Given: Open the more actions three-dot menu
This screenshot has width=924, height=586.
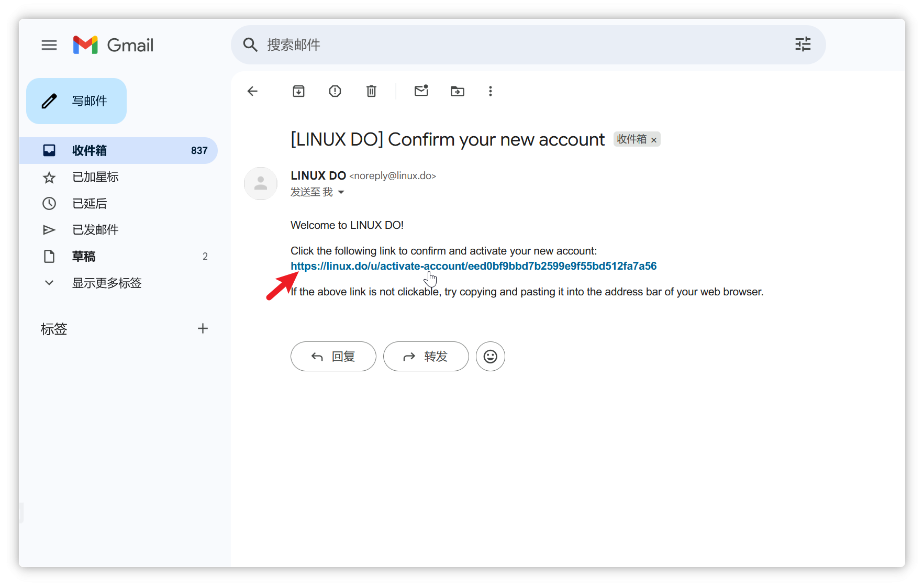Looking at the screenshot, I should 490,91.
